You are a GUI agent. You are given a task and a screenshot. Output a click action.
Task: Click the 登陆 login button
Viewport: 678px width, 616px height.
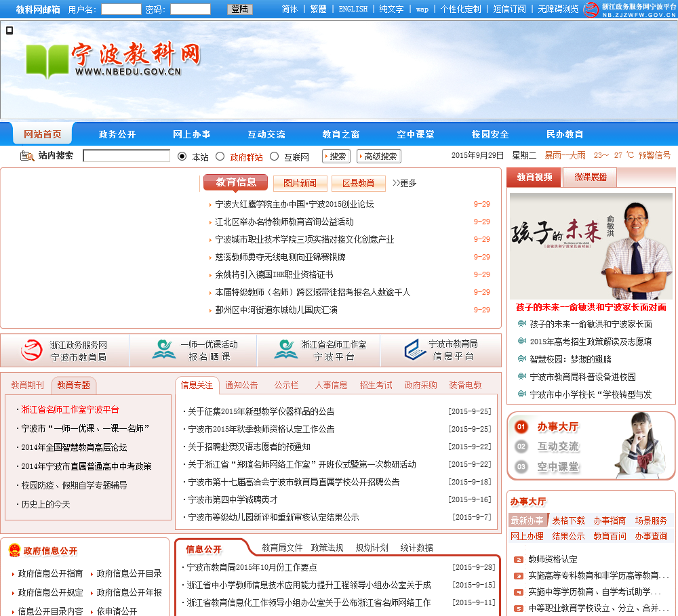point(240,9)
